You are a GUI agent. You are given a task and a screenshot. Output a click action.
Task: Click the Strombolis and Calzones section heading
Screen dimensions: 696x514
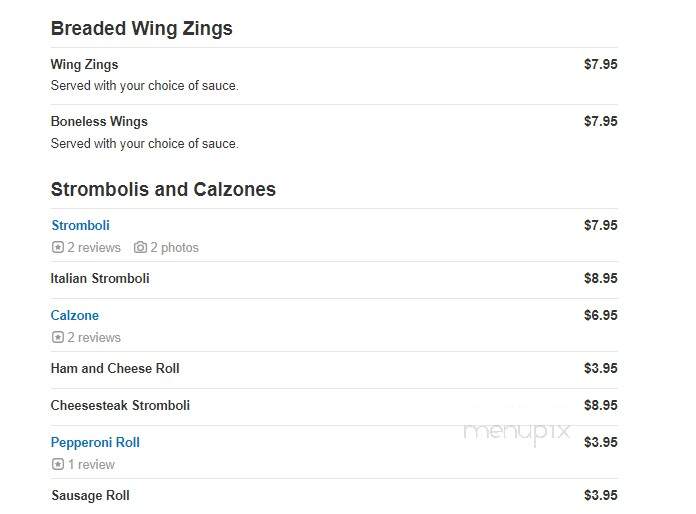pyautogui.click(x=163, y=190)
